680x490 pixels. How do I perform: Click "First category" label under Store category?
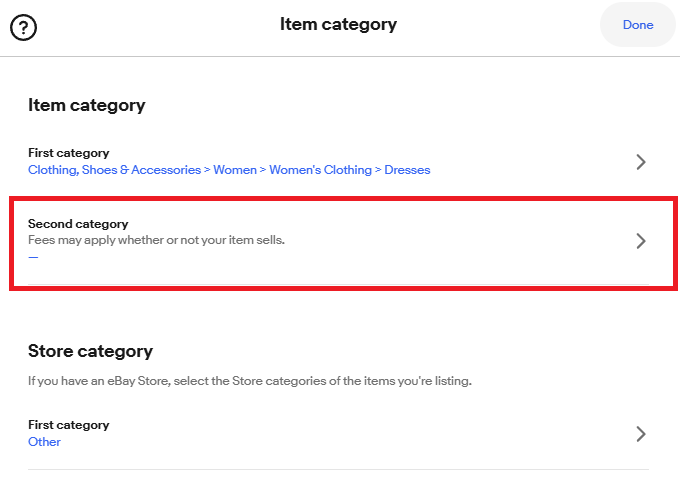tap(68, 425)
